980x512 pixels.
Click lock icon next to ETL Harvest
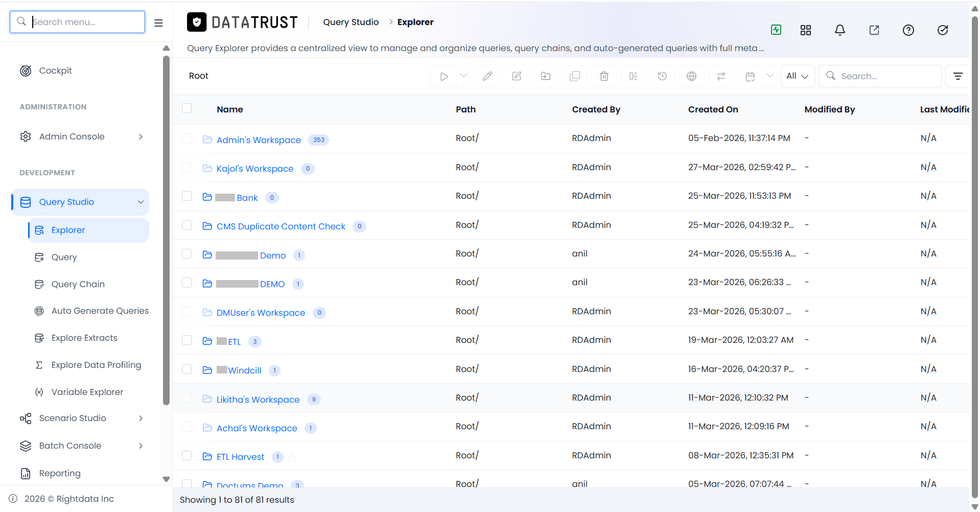(292, 457)
